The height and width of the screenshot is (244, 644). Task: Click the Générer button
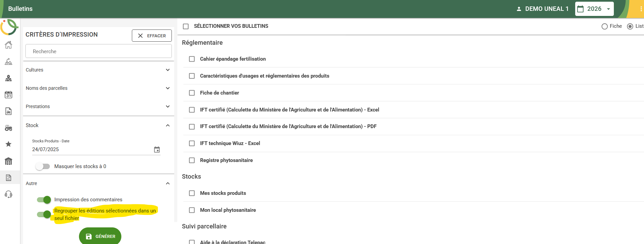[x=100, y=236]
